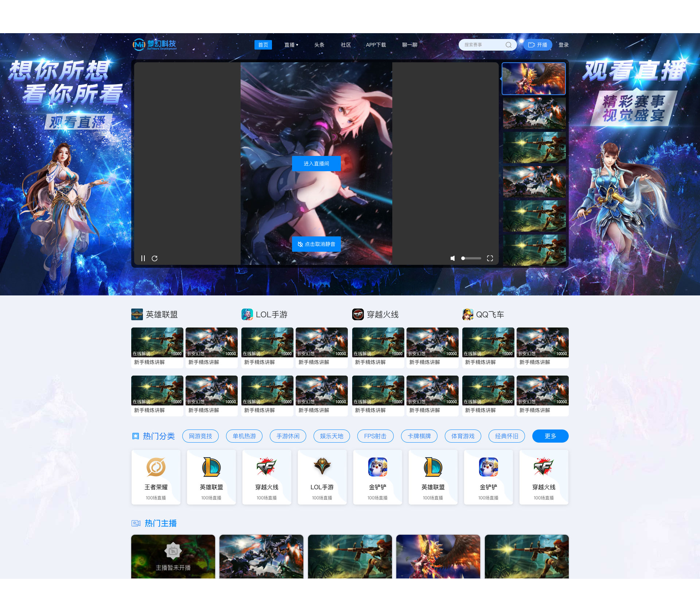Viewport: 700px width, 612px height.
Task: Click the 进入直播间 button
Action: point(316,164)
